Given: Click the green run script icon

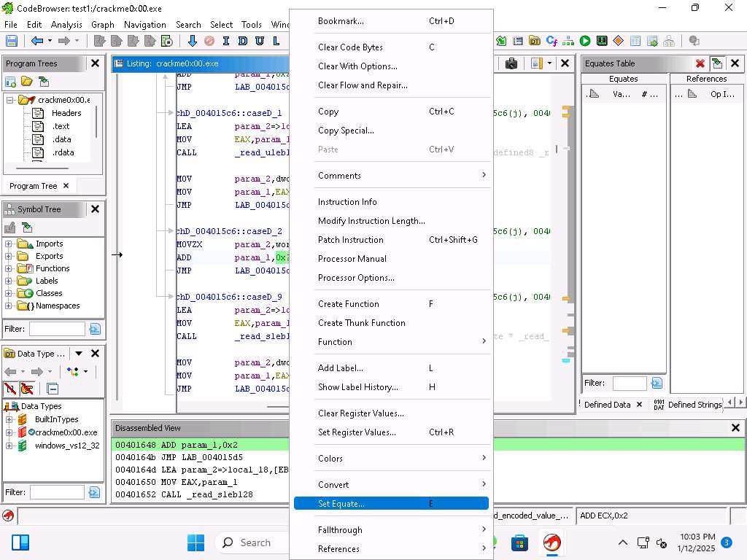Looking at the screenshot, I should point(585,42).
